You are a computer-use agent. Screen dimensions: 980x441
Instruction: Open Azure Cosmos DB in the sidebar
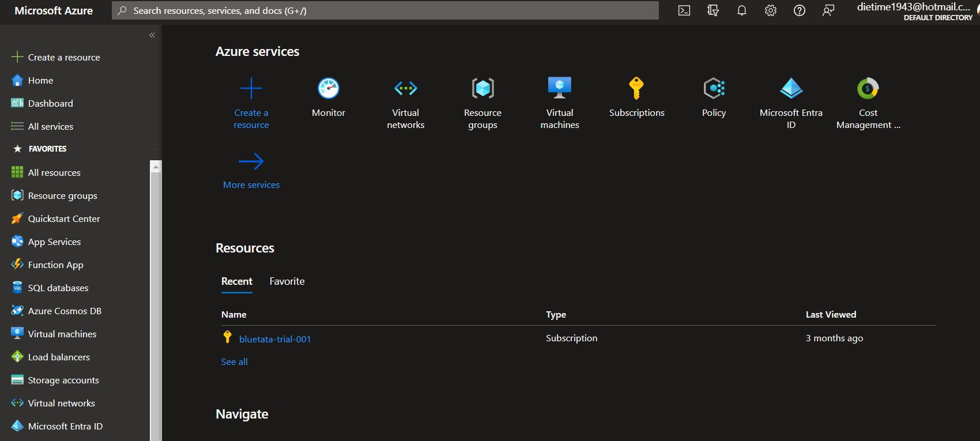65,311
